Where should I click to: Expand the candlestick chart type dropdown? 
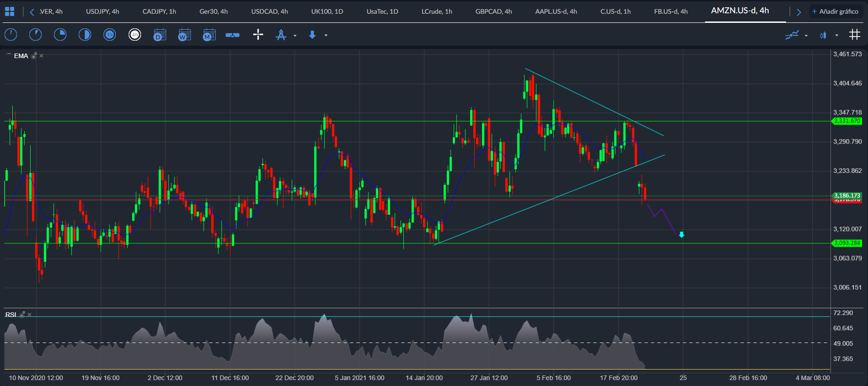(x=836, y=35)
